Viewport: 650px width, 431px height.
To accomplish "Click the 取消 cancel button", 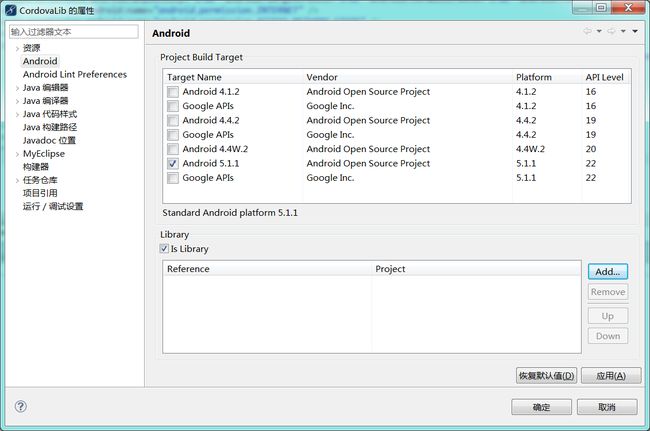I will click(x=607, y=407).
